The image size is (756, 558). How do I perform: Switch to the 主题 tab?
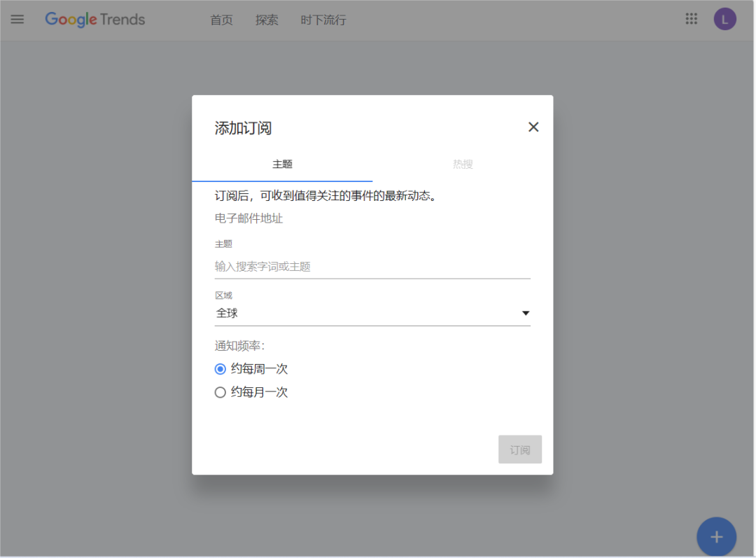(283, 164)
